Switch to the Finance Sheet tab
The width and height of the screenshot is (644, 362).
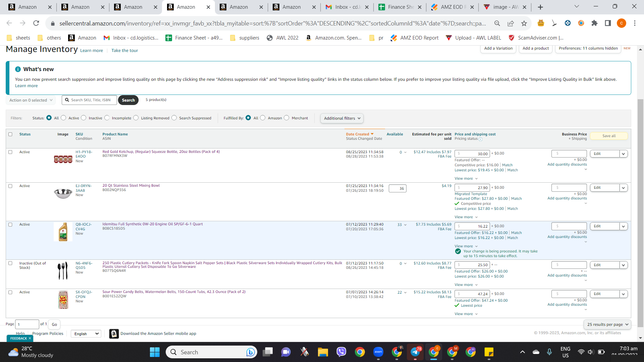click(x=400, y=7)
